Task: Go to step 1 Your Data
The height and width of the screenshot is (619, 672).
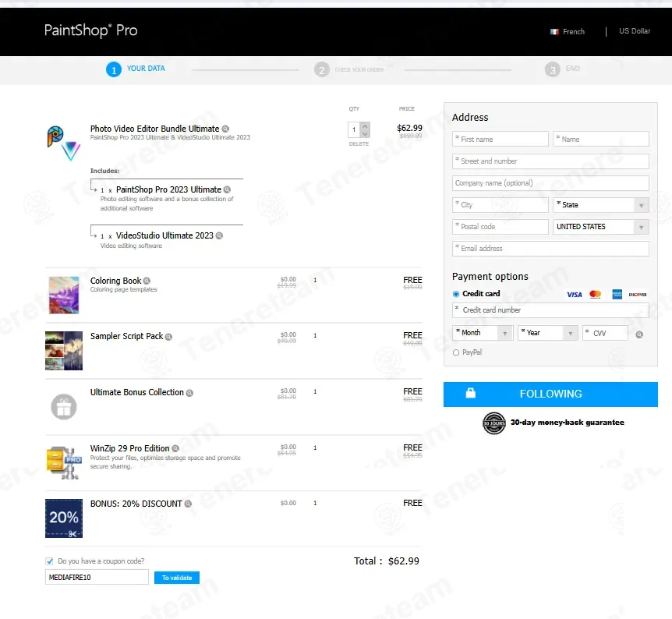Action: click(136, 69)
